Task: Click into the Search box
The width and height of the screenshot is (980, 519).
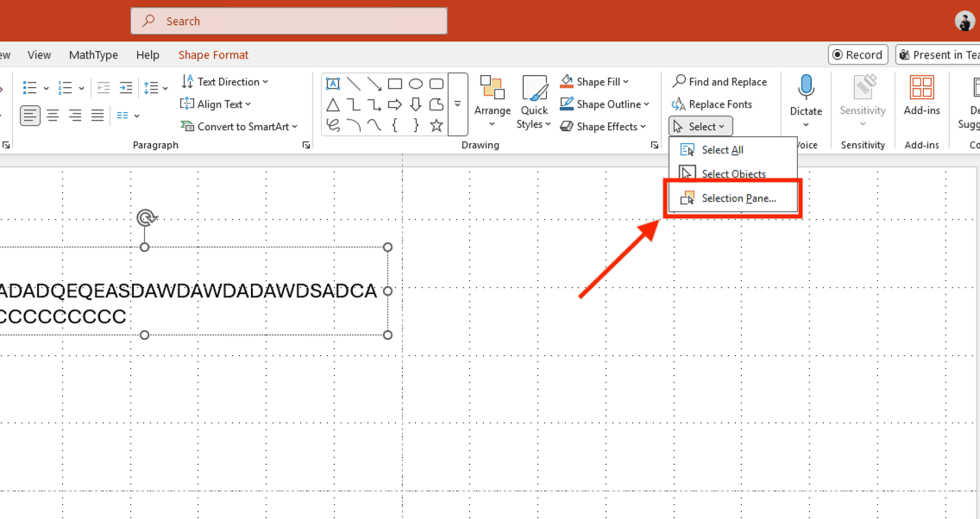Action: coord(289,22)
